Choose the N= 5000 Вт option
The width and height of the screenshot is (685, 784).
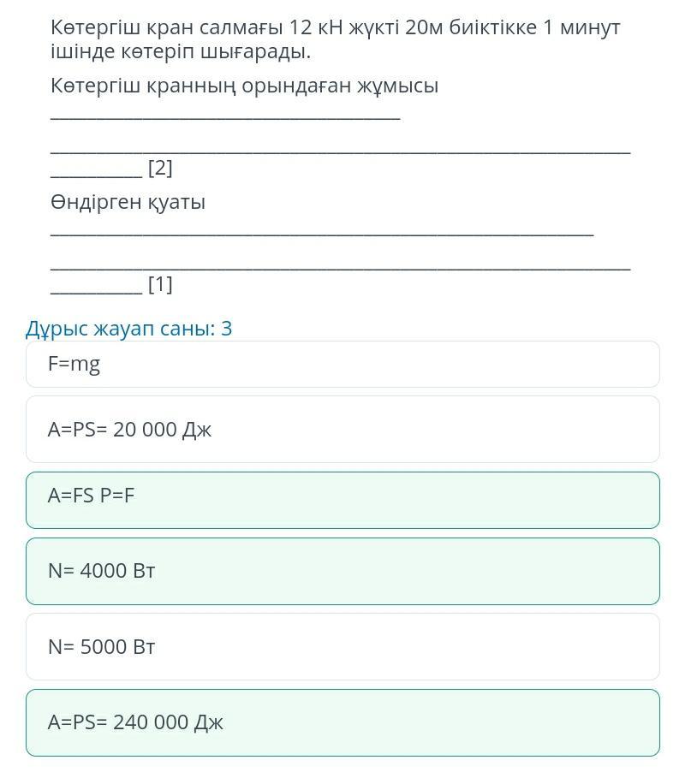click(342, 647)
